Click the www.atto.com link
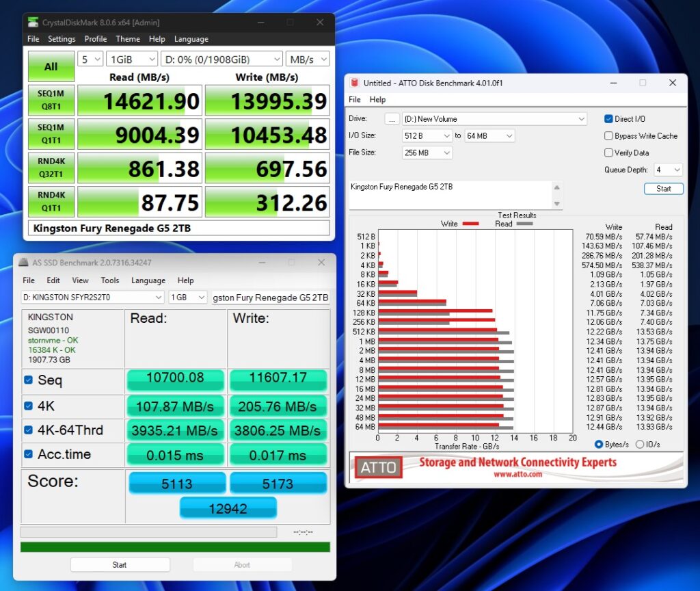Viewport: 700px width, 591px height. point(518,474)
